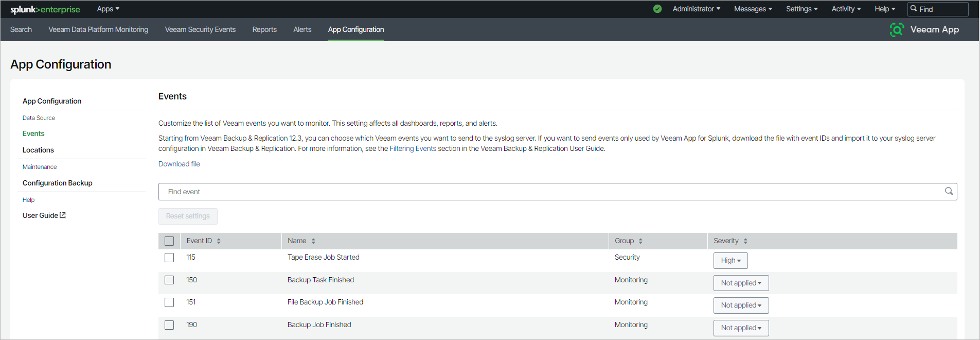
Task: Sort events by Name column arrows
Action: [313, 241]
